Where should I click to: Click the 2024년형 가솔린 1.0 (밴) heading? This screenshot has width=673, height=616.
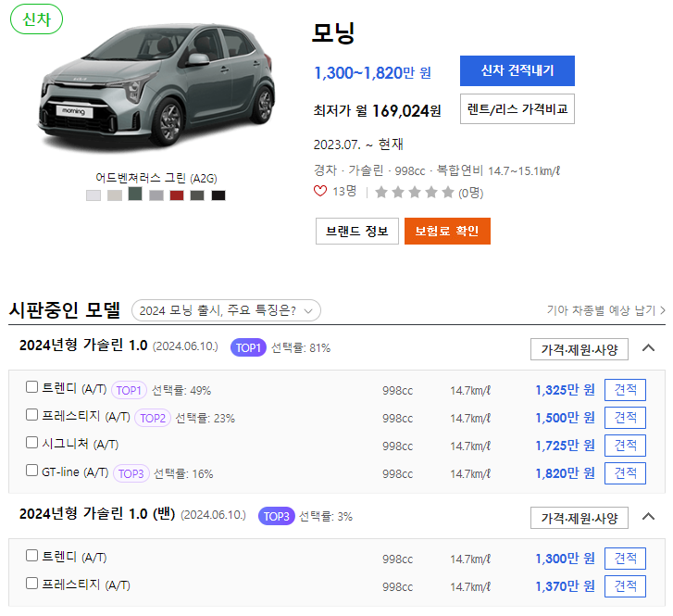tap(97, 514)
